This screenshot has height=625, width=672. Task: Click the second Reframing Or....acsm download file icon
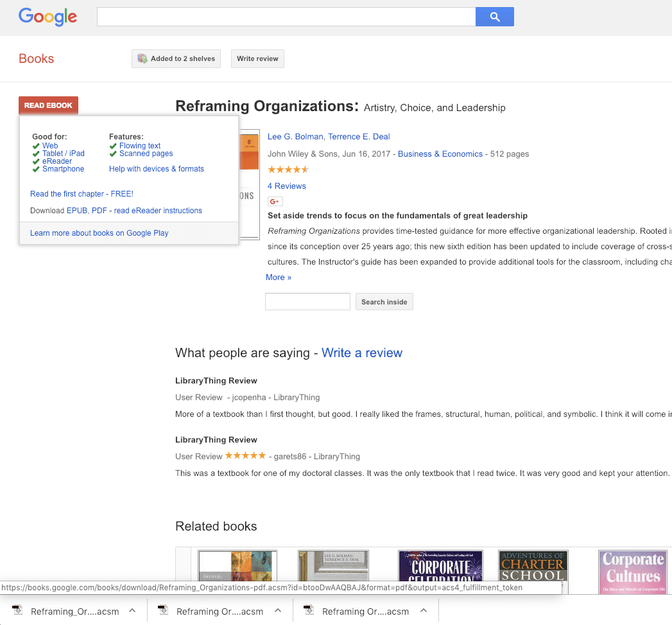click(163, 610)
